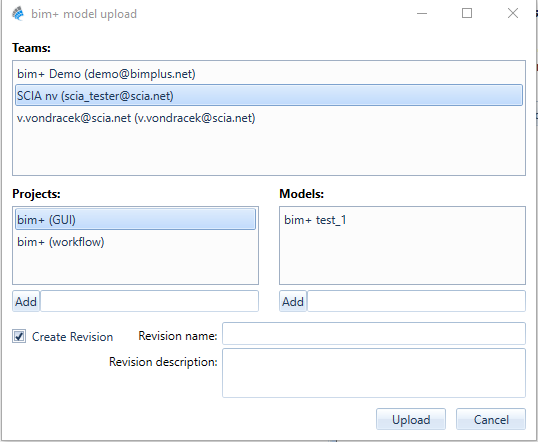This screenshot has height=442, width=538.
Task: Click the bim+ app icon in title bar
Action: point(18,14)
